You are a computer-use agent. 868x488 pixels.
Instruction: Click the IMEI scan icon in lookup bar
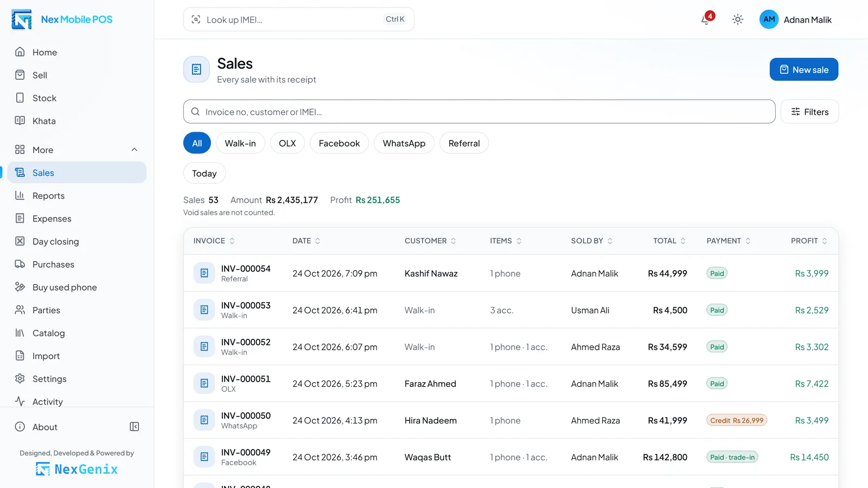pos(196,20)
